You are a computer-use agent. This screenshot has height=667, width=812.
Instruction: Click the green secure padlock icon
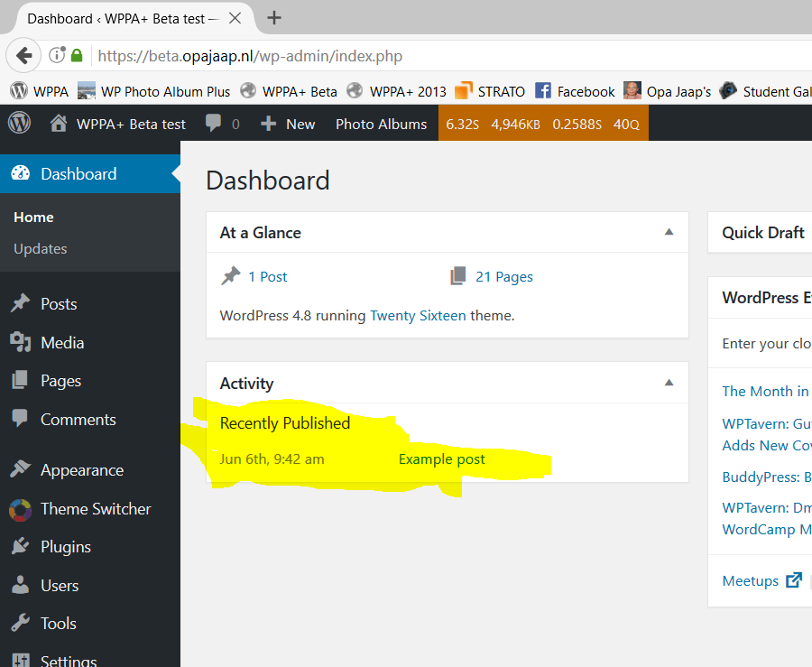tap(77, 55)
